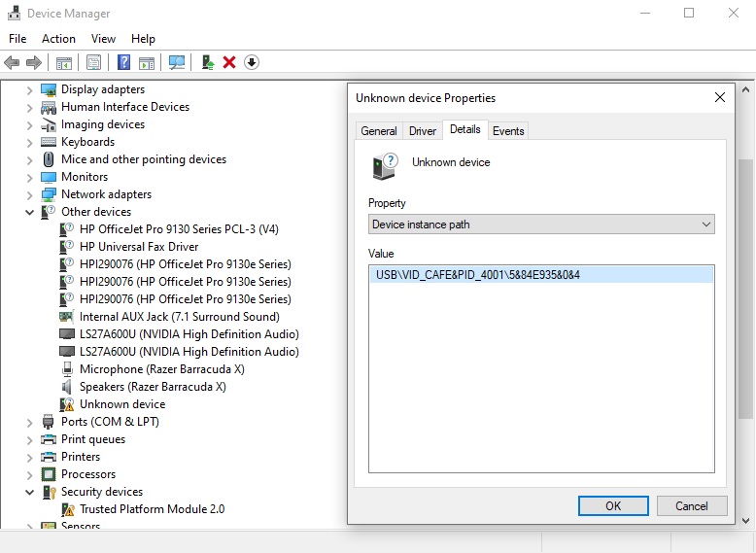Click the Processors category icon

tap(49, 474)
